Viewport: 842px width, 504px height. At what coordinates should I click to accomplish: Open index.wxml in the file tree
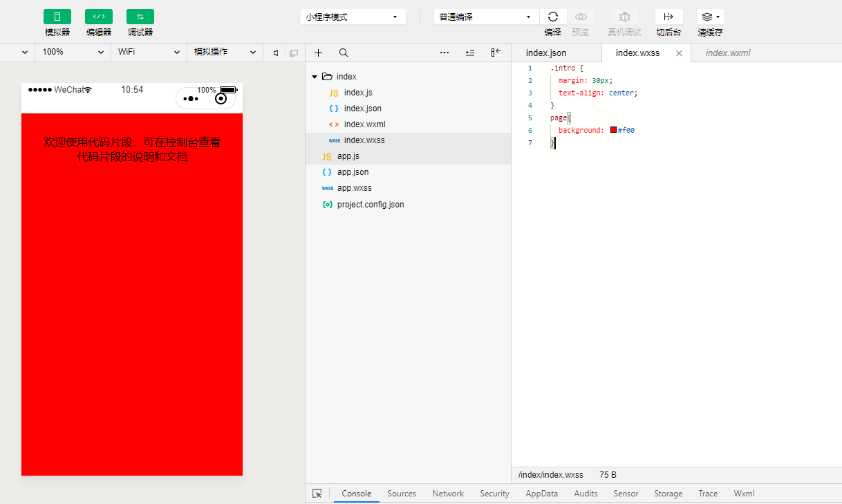pos(408,124)
